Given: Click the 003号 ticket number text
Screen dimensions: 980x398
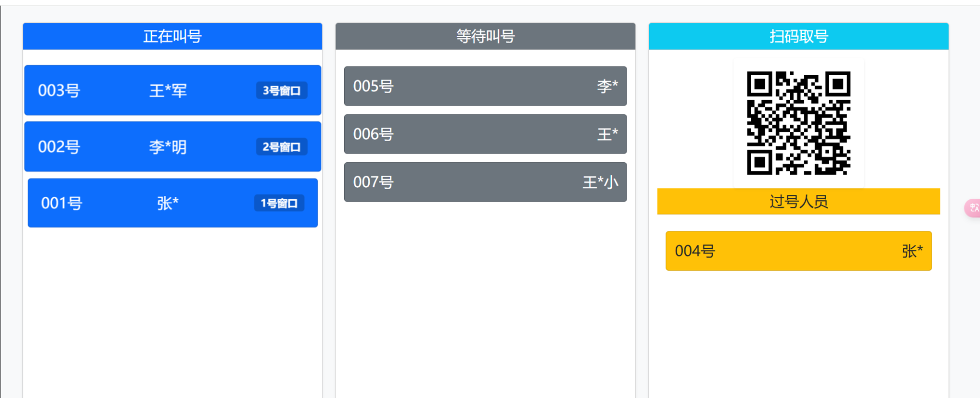Looking at the screenshot, I should point(59,90).
